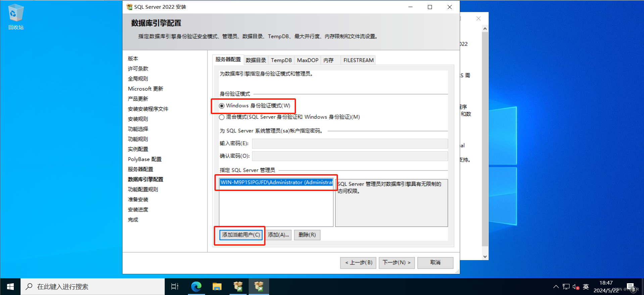The image size is (644, 295).
Task: Close the background window behind setup
Action: (479, 18)
